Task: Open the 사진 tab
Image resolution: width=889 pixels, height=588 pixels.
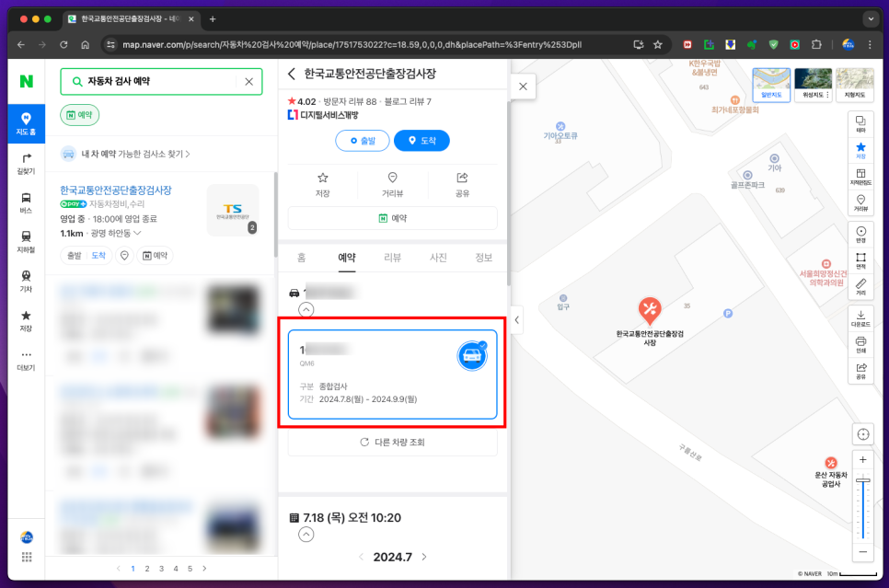Action: 438,258
